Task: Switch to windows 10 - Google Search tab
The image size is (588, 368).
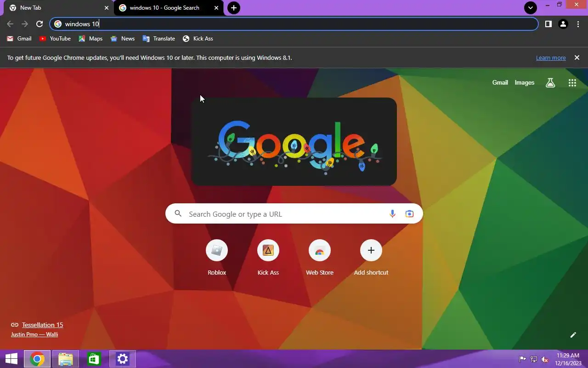Action: click(169, 8)
